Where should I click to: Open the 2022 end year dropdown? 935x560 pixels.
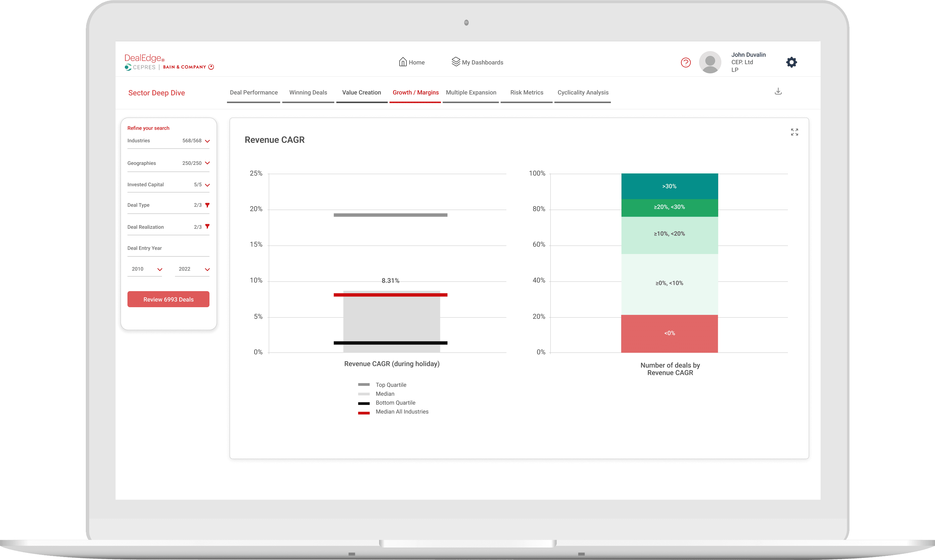coord(207,269)
